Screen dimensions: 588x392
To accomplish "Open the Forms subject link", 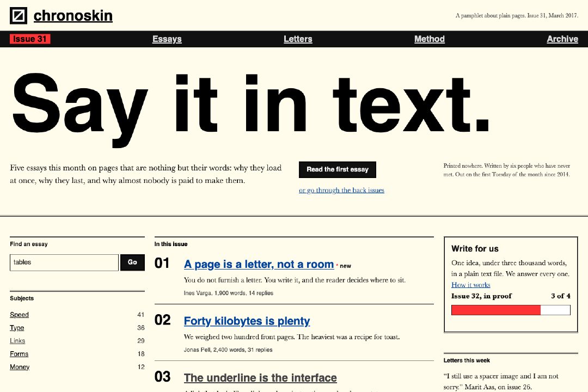I will tap(19, 354).
